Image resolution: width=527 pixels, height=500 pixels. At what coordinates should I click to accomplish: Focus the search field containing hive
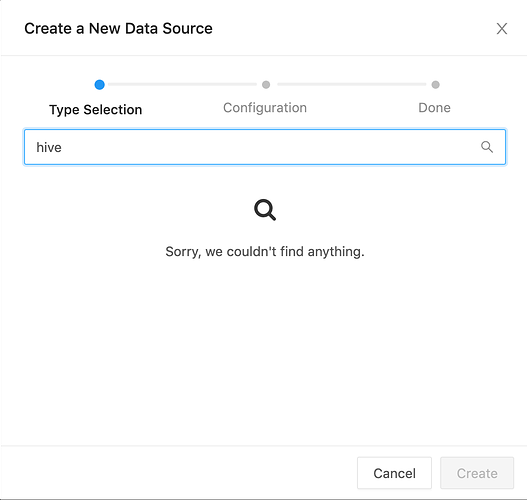[265, 147]
